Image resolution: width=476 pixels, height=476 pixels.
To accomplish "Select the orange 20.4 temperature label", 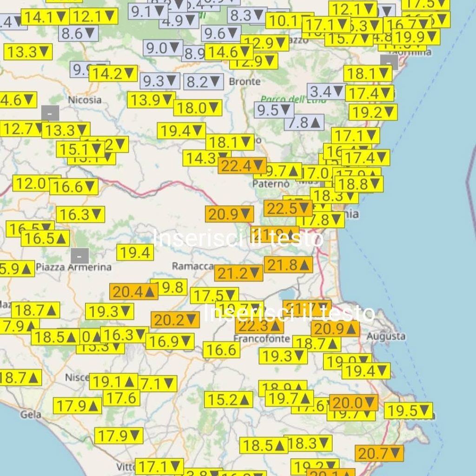I will (133, 291).
